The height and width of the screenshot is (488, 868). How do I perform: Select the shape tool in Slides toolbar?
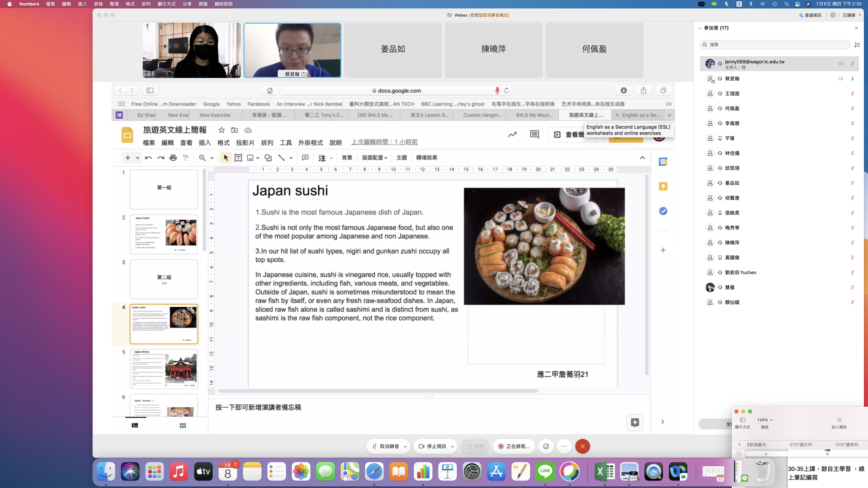268,158
